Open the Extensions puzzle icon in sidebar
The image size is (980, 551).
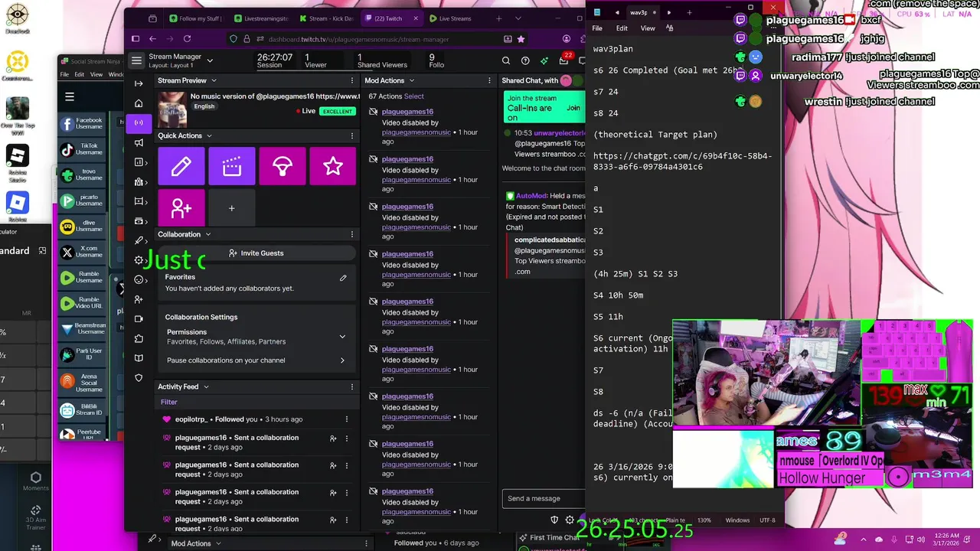139,338
